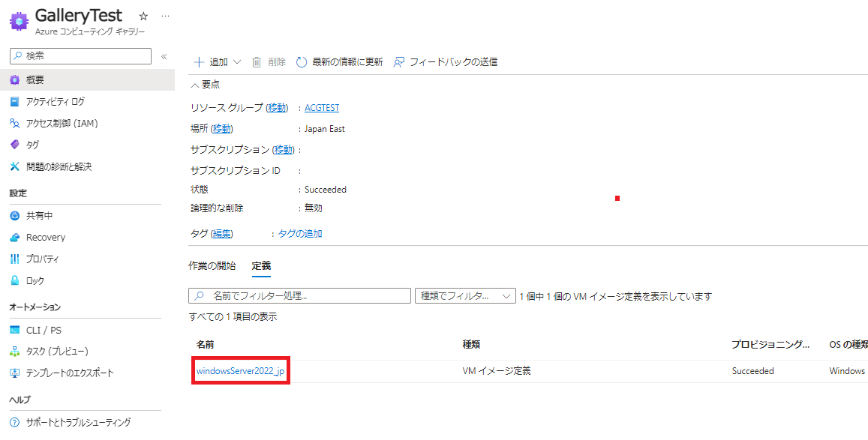Screen dimensions: 868x440
Task: Click the ロック padlock icon
Action: click(x=15, y=281)
